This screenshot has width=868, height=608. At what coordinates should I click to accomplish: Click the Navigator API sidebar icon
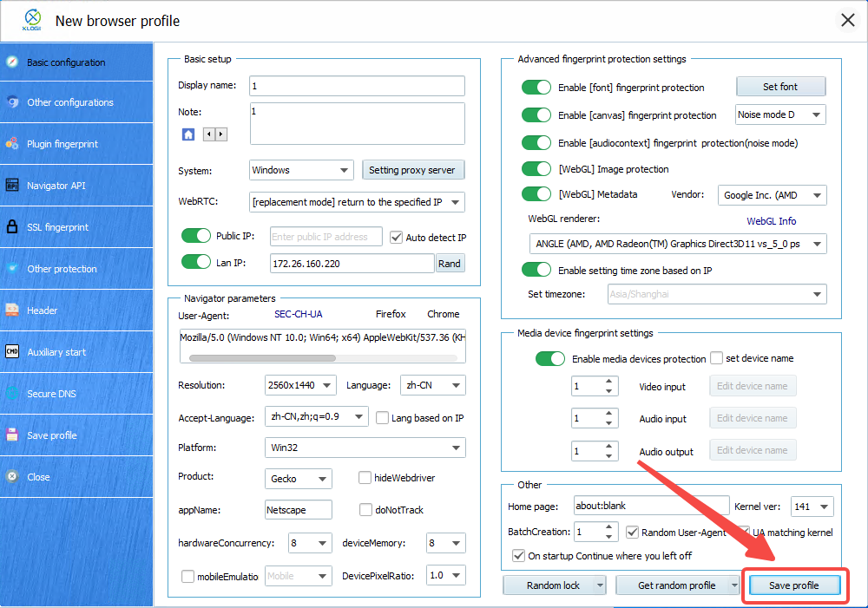coord(12,186)
